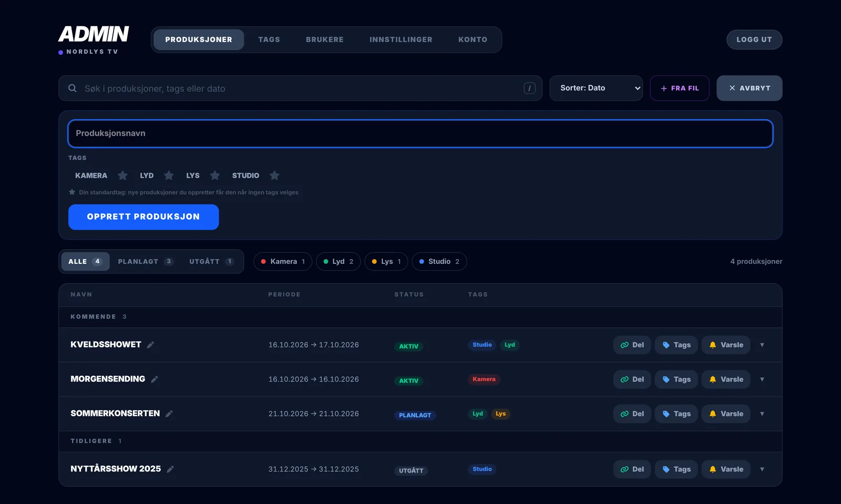Image resolution: width=841 pixels, height=504 pixels.
Task: Filter by the green Lyd tag chip
Action: [339, 262]
